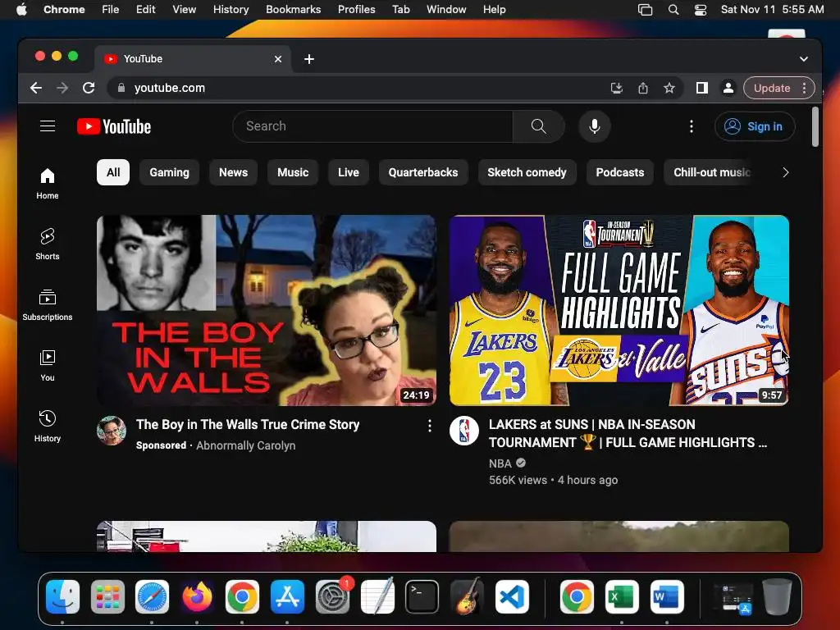Open the NBA channel avatar
This screenshot has width=840, height=630.
464,430
